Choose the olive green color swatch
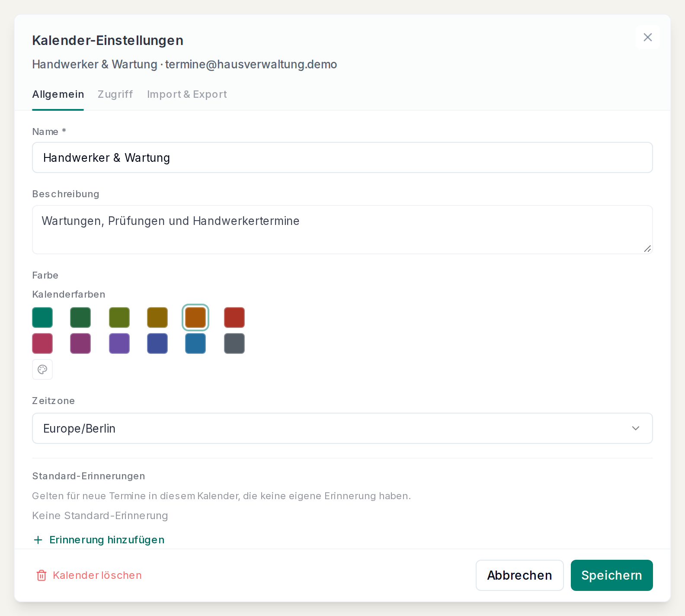 (x=119, y=318)
